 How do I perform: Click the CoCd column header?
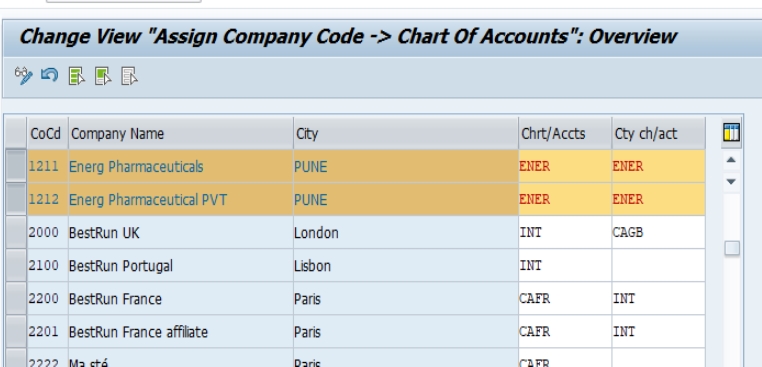[47, 133]
